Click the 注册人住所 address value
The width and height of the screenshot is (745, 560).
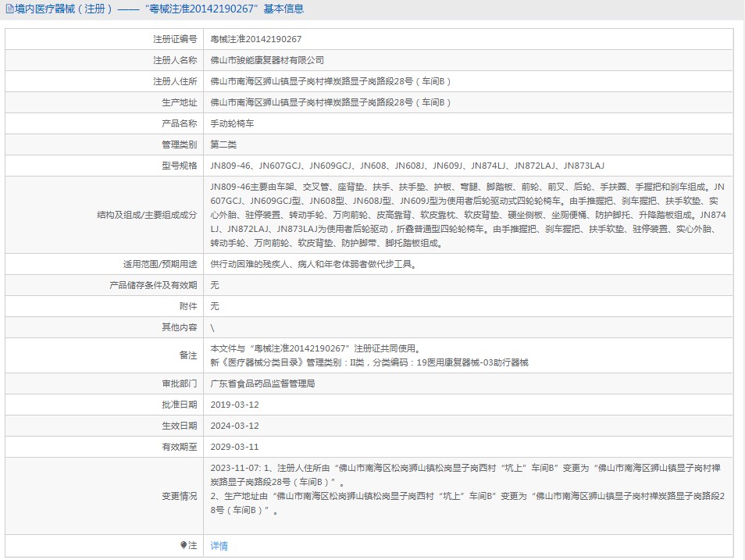(330, 81)
